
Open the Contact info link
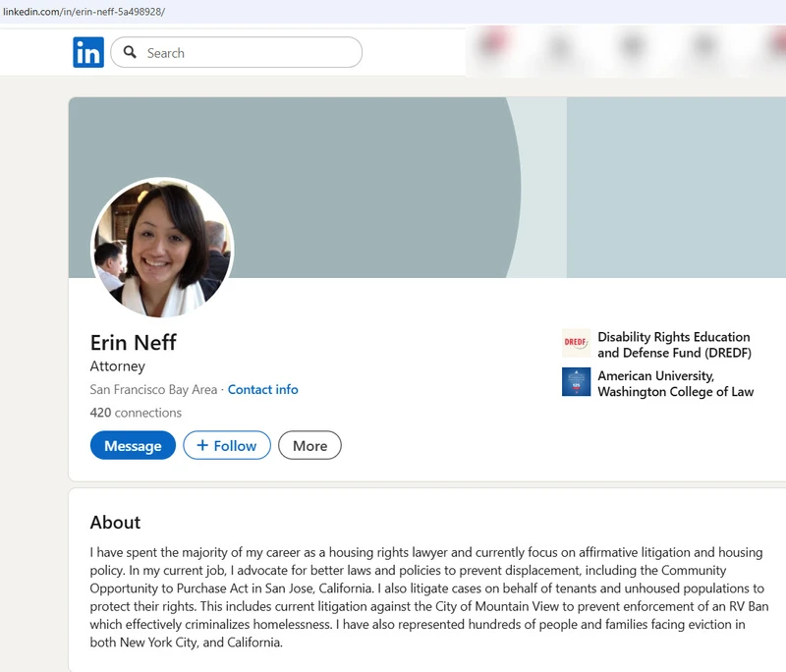point(262,389)
